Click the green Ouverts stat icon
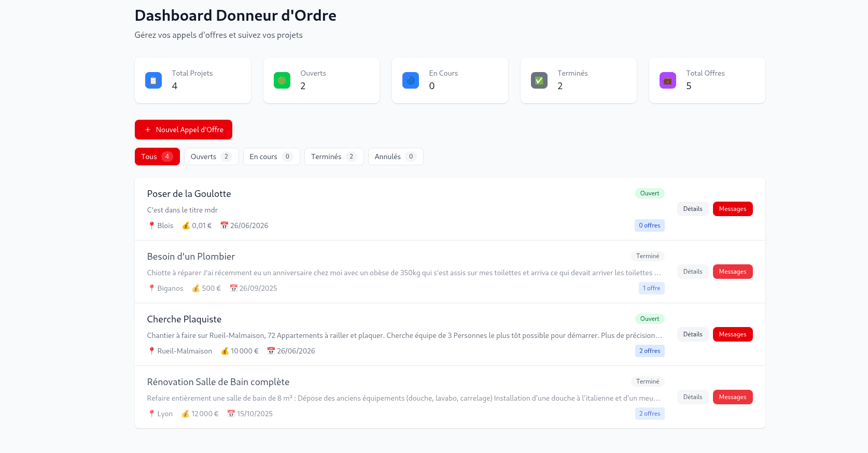 tap(282, 80)
